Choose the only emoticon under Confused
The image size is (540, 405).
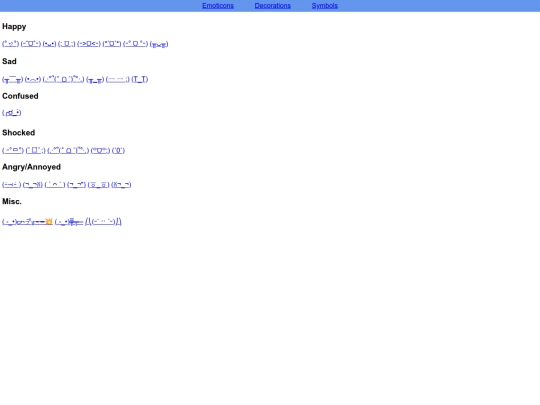tap(11, 113)
